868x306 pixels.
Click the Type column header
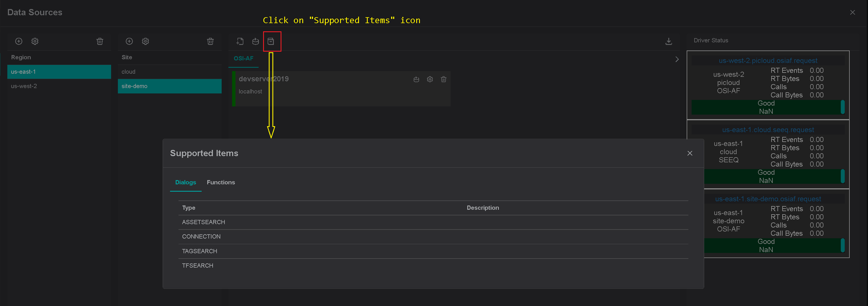pos(189,208)
